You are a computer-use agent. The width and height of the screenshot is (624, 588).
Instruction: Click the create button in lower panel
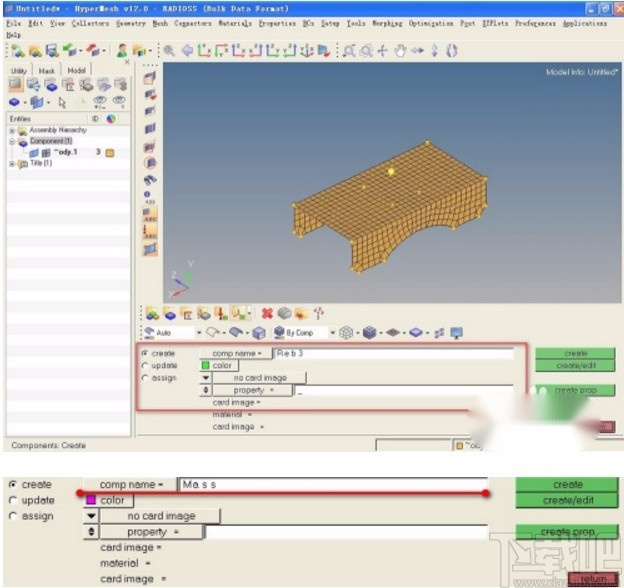click(567, 485)
